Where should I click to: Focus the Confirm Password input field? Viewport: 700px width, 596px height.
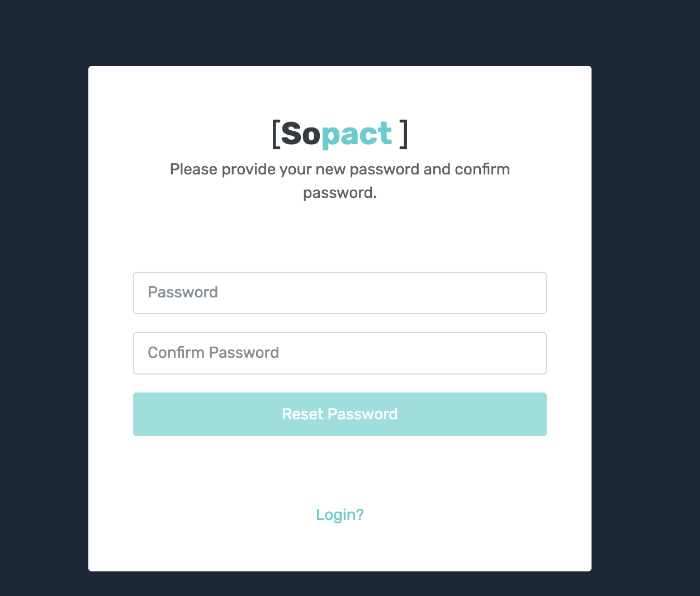point(340,353)
